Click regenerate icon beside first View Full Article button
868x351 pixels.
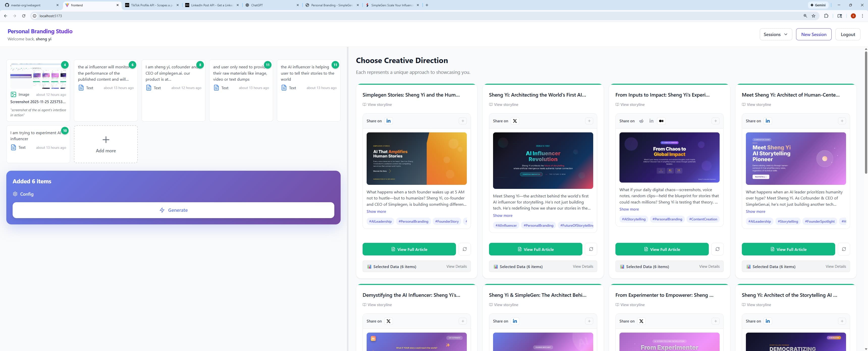pos(465,249)
